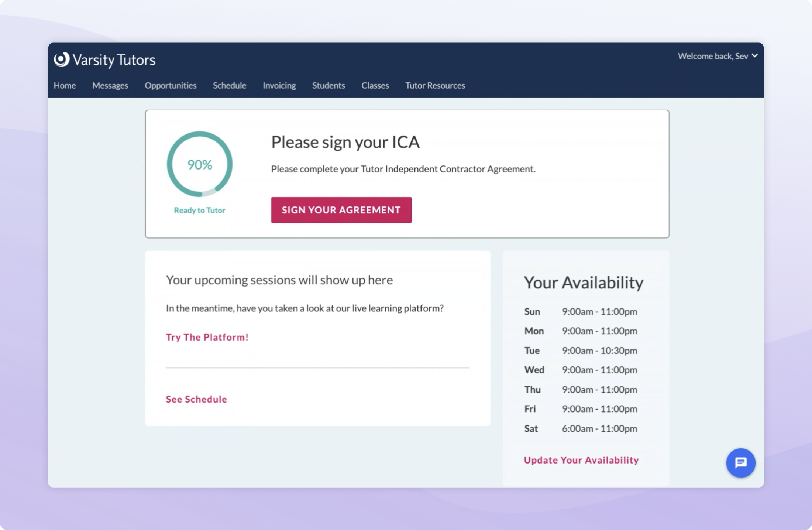Click Update Your Availability link
Viewport: 812px width, 530px height.
[581, 460]
